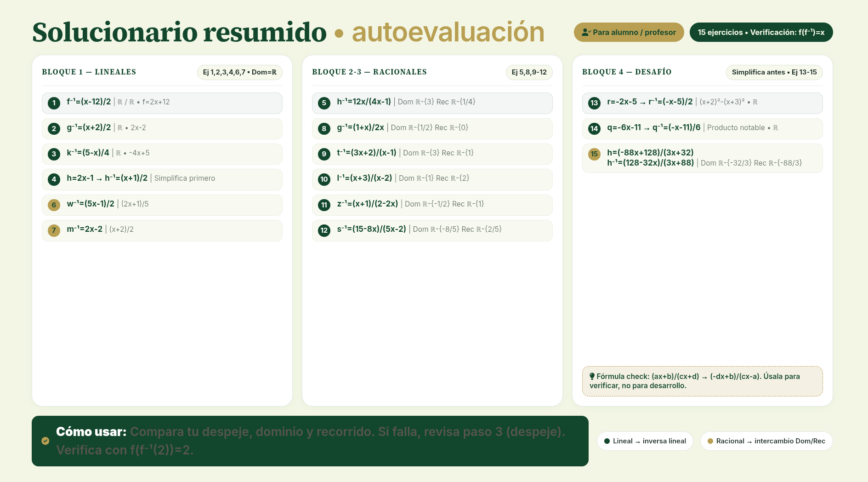
Task: Click the number 12 exercise badge
Action: tap(324, 230)
